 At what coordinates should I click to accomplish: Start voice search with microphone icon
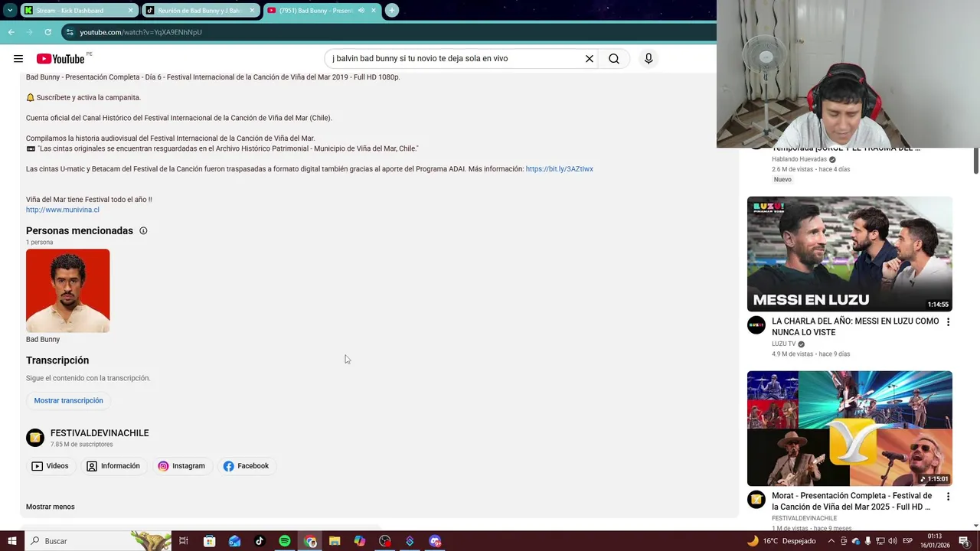[648, 59]
